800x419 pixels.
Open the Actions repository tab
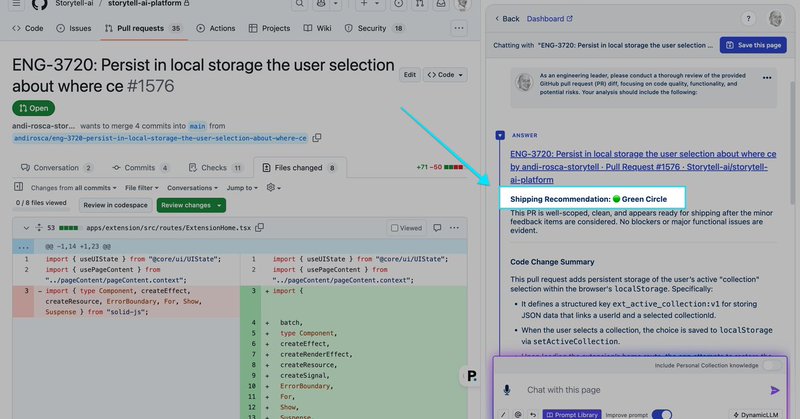(216, 29)
